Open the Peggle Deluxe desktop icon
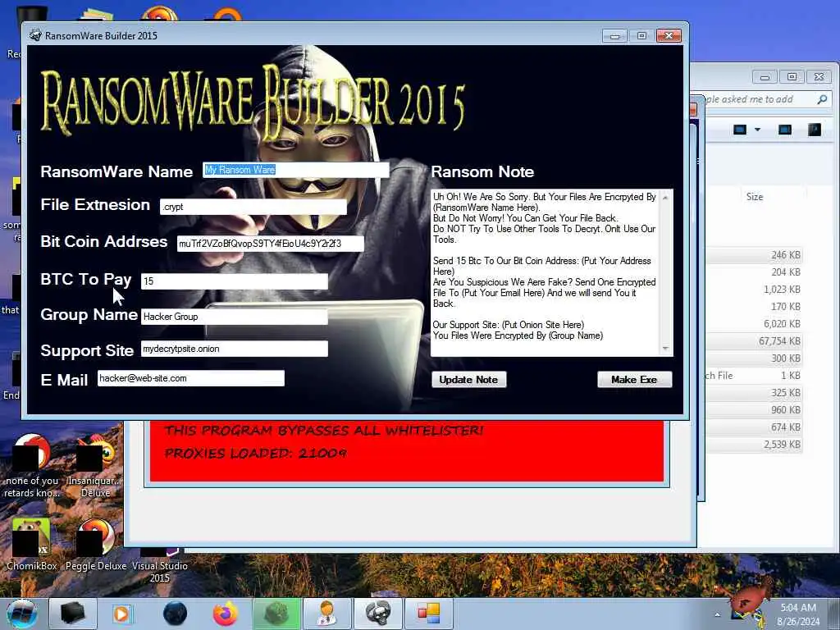The image size is (840, 630). (96, 545)
